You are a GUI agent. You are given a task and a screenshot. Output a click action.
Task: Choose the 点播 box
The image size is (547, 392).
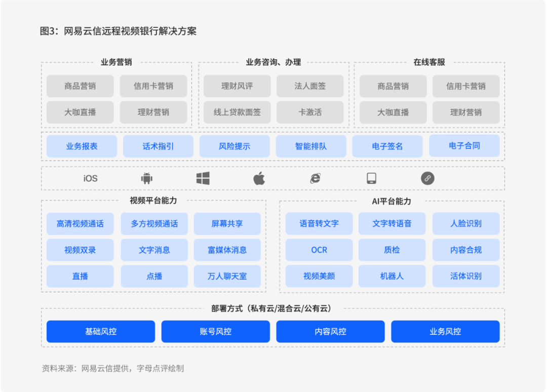click(154, 276)
